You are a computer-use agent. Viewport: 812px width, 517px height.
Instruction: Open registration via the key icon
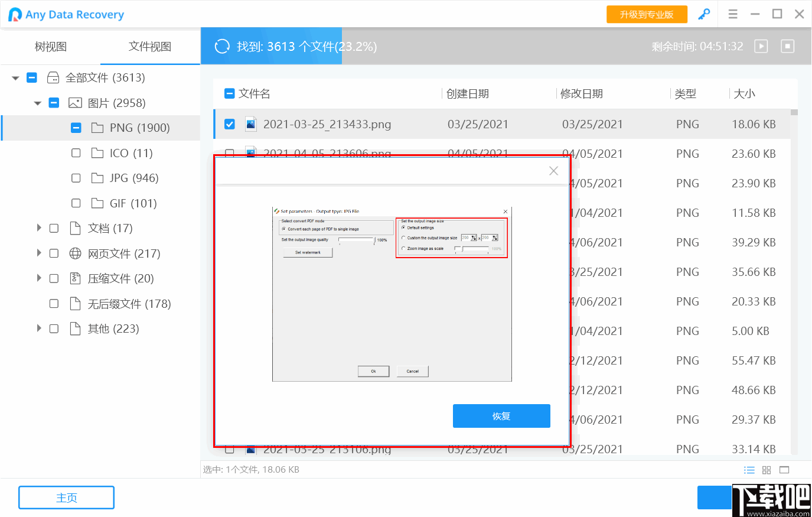(704, 14)
